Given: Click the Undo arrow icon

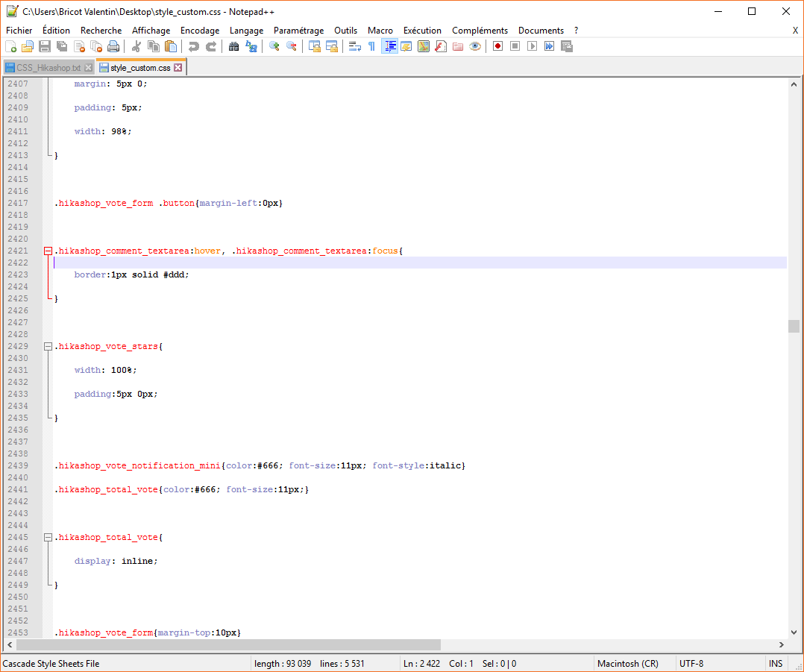Looking at the screenshot, I should point(194,46).
